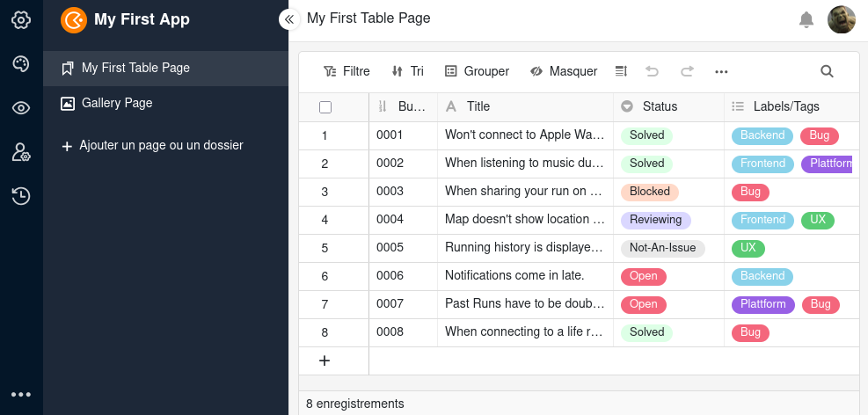
Task: Click the Bug label in row 0003
Action: click(751, 192)
